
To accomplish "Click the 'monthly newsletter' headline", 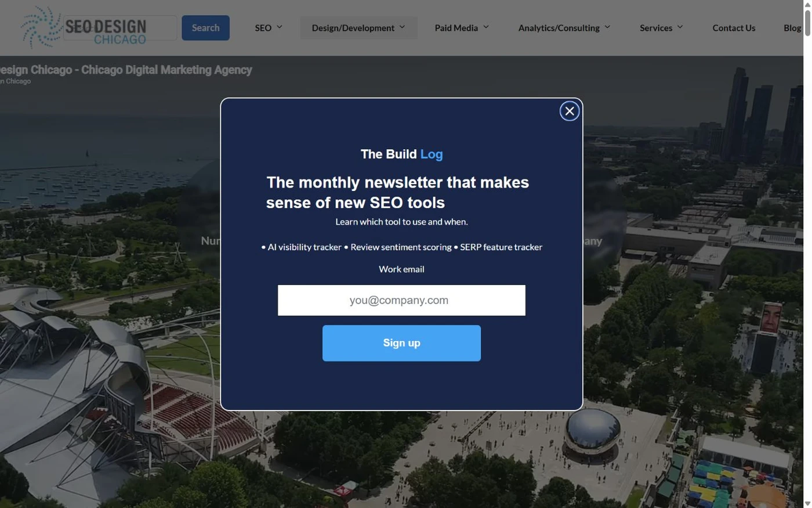I will [398, 192].
